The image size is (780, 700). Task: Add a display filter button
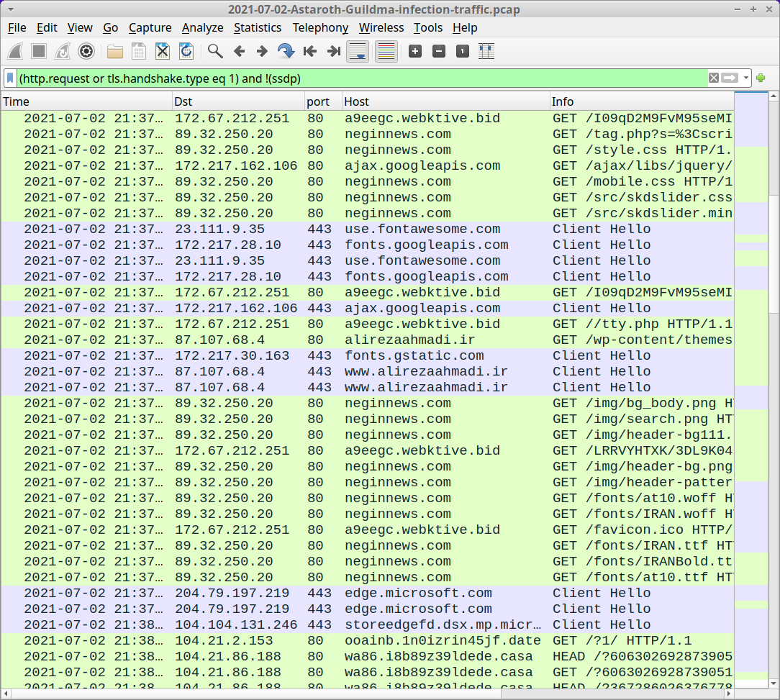click(761, 78)
